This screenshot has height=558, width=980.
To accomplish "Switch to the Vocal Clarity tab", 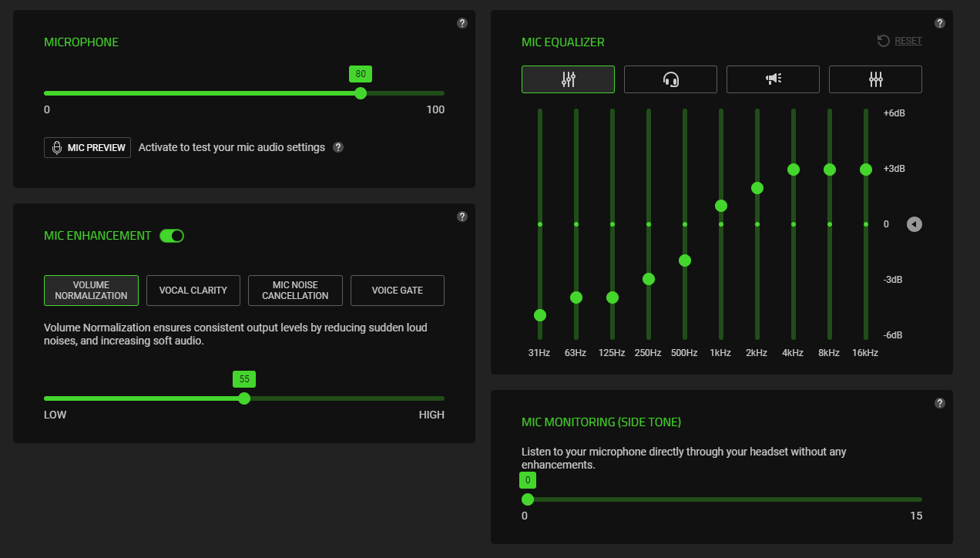I will point(193,291).
